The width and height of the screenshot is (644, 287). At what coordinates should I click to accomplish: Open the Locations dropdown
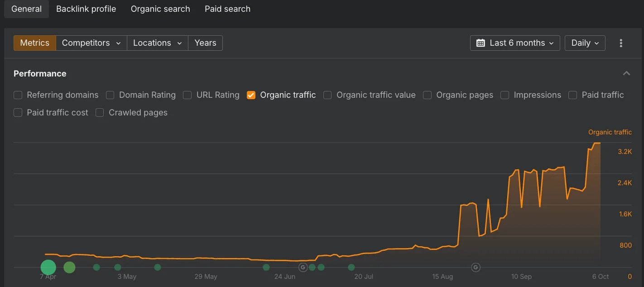point(157,43)
